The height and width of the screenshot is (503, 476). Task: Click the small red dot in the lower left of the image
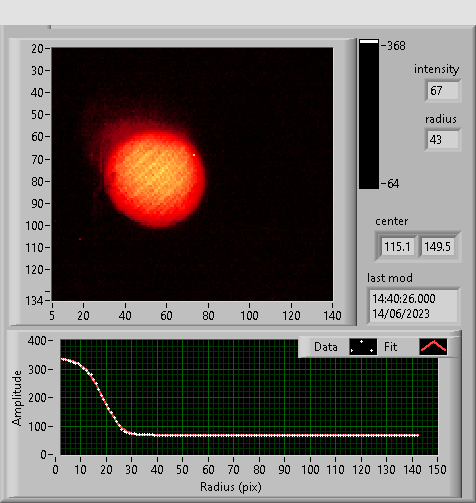(80, 239)
